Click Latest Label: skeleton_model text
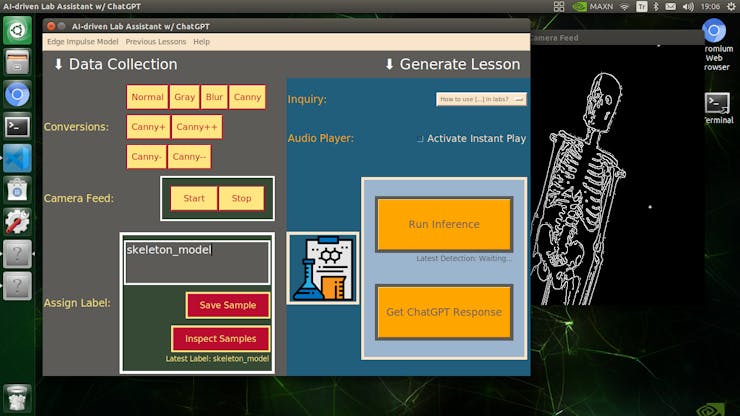Image resolution: width=740 pixels, height=416 pixels. tap(217, 358)
